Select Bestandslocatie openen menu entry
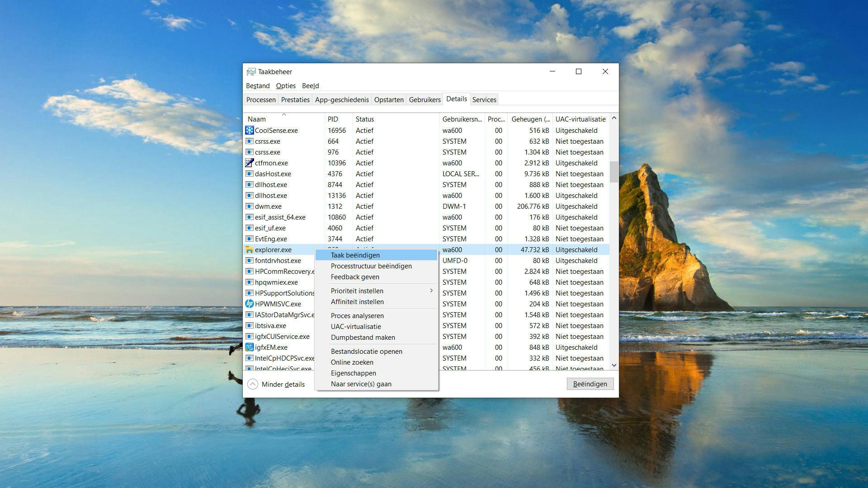 366,352
